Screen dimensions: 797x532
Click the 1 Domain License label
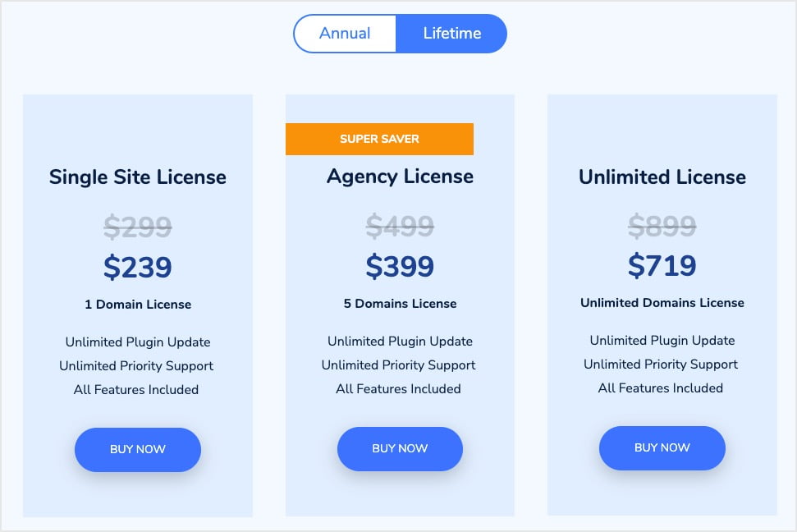pos(137,304)
